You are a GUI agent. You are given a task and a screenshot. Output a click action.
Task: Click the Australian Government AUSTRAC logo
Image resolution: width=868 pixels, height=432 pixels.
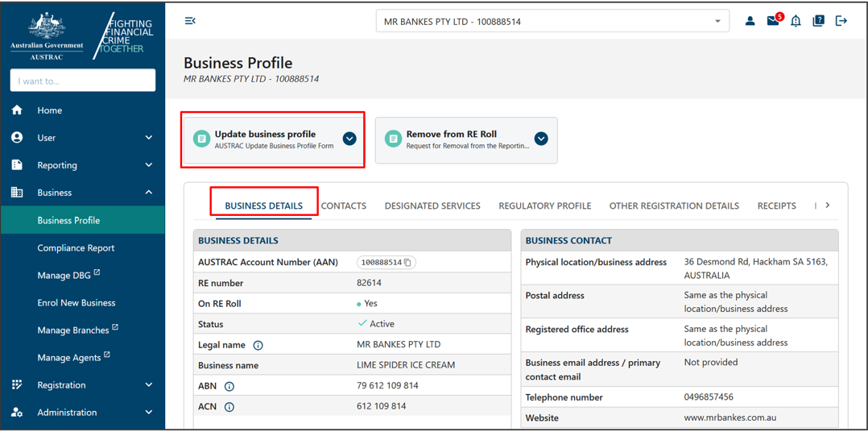click(47, 36)
